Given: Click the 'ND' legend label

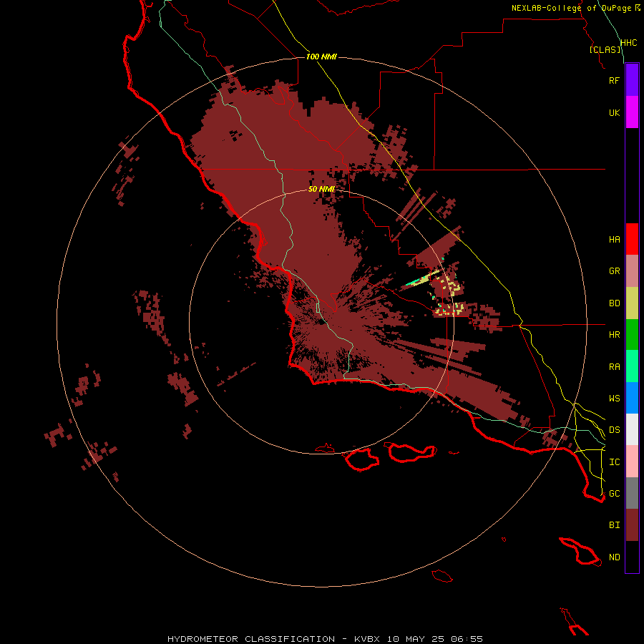Looking at the screenshot, I should pos(615,557).
